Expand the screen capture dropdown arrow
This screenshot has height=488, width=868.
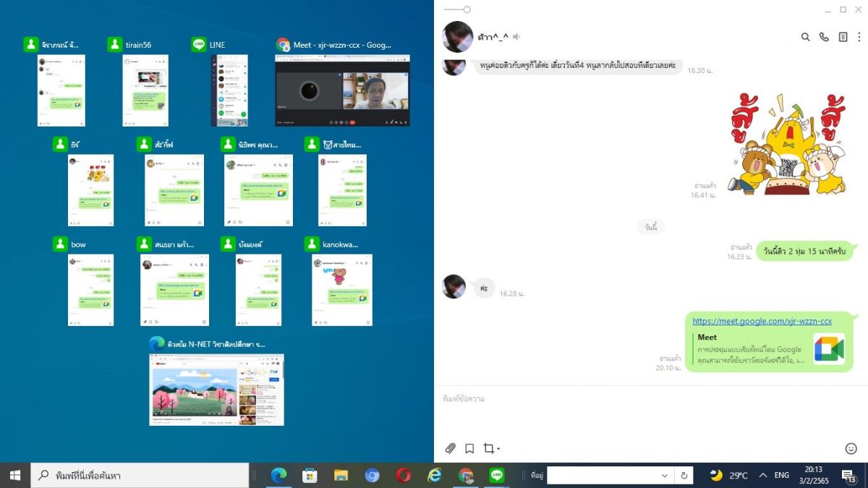tap(498, 449)
